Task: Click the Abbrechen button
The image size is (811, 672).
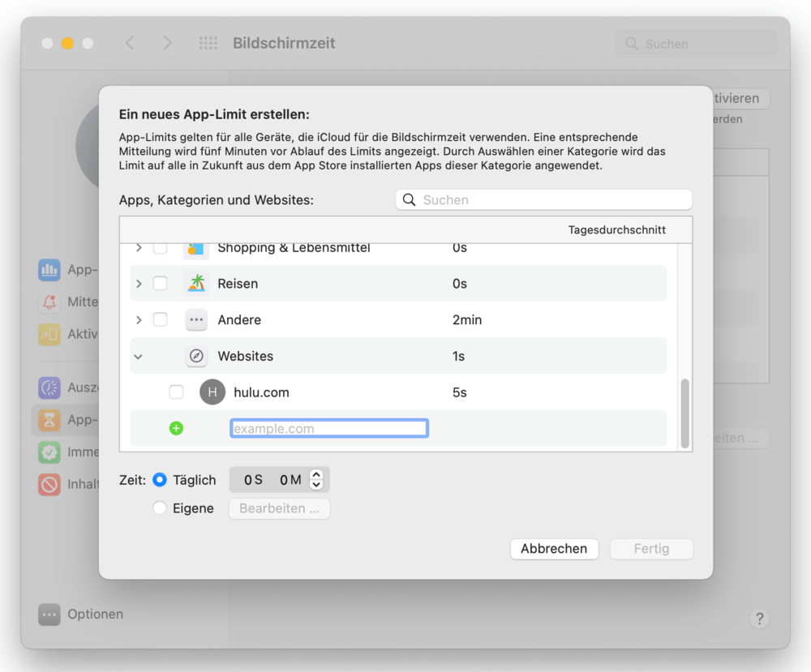Action: 554,549
